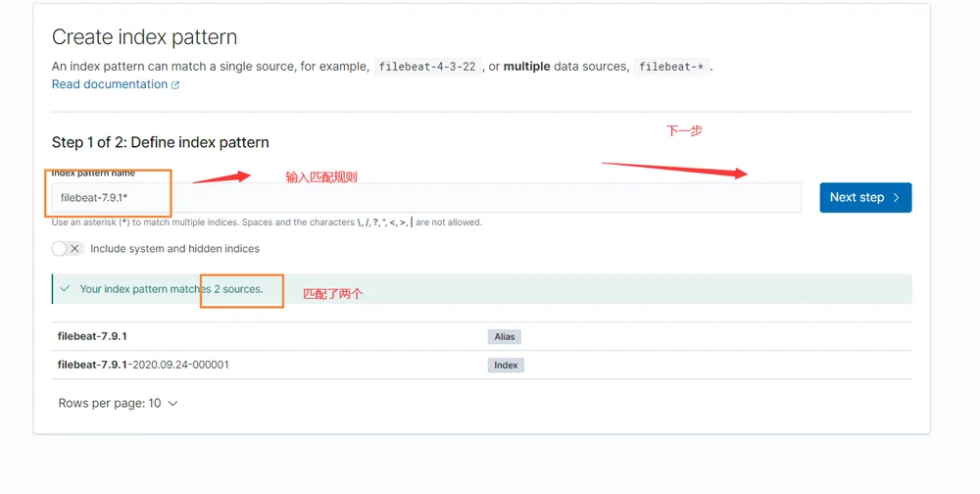
Task: Click the Next step button
Action: 865,198
